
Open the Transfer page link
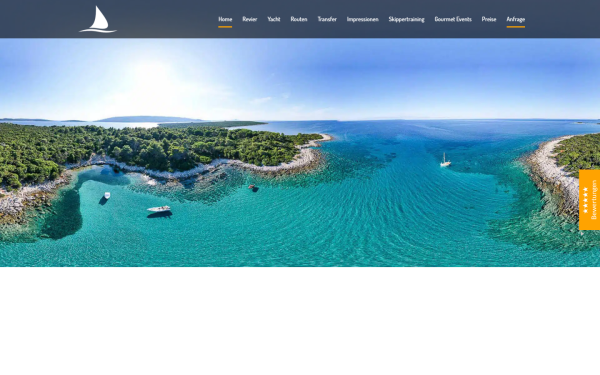point(327,19)
